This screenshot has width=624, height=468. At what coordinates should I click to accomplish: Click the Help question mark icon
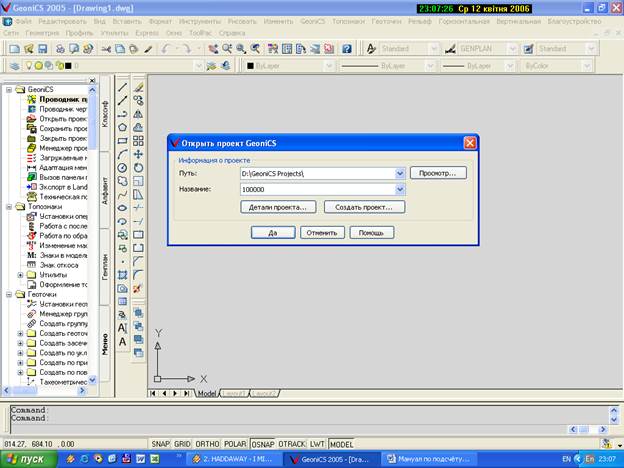point(347,49)
